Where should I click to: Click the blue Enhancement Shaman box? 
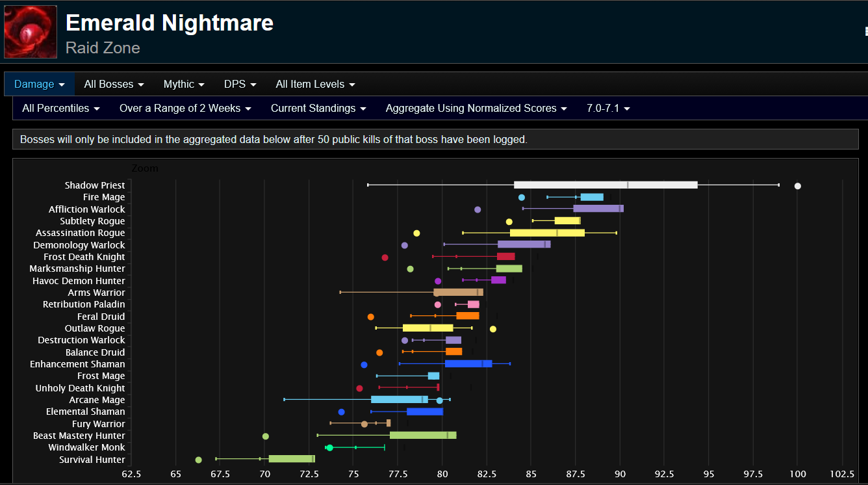click(468, 363)
